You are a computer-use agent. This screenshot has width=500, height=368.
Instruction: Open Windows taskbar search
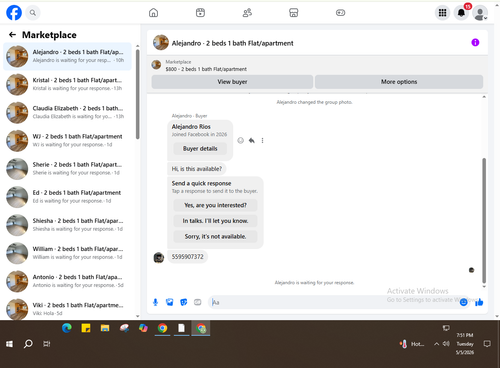pos(28,344)
